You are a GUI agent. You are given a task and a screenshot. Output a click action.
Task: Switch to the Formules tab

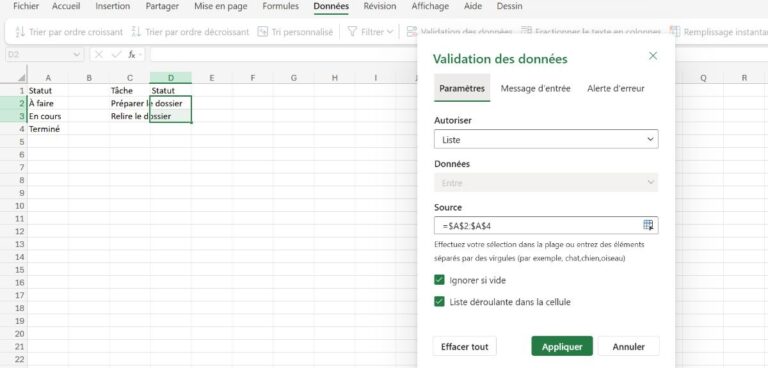(x=281, y=6)
